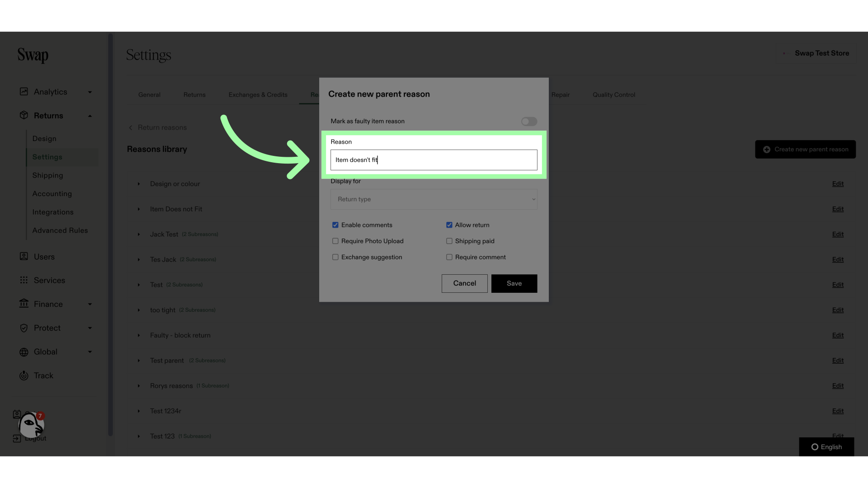Viewport: 868px width, 488px height.
Task: Open Integrations in sidebar
Action: click(x=53, y=212)
